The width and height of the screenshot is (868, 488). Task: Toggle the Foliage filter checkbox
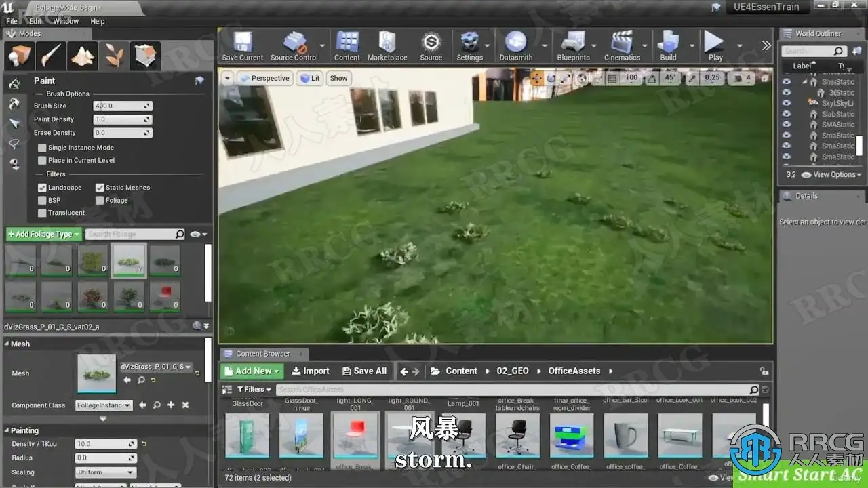pos(100,200)
